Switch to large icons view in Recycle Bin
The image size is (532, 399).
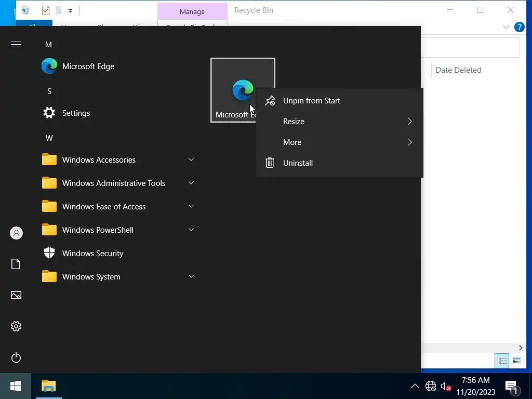click(x=516, y=361)
